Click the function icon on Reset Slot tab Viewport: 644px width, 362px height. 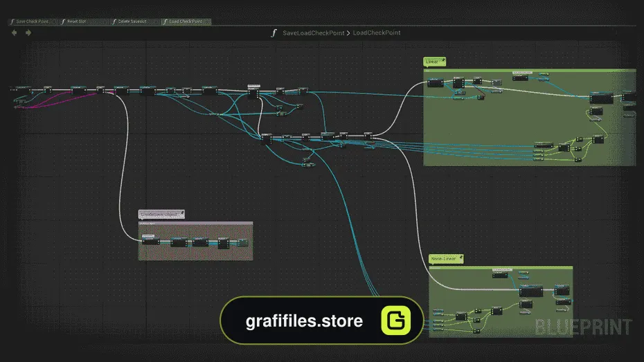63,21
